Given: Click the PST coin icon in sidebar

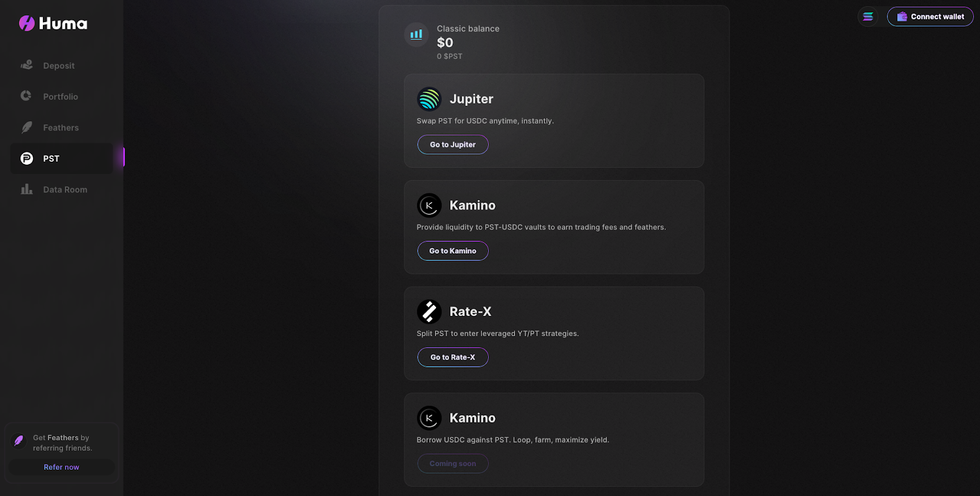Looking at the screenshot, I should pos(26,159).
